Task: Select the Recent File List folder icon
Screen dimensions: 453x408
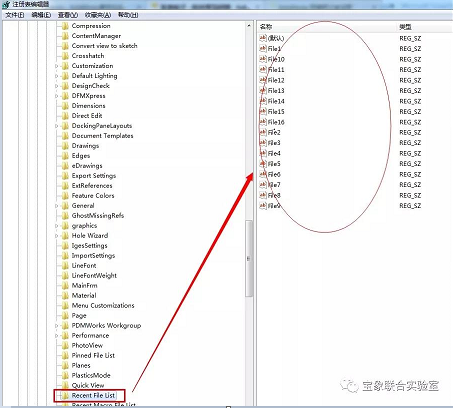Action: click(65, 395)
